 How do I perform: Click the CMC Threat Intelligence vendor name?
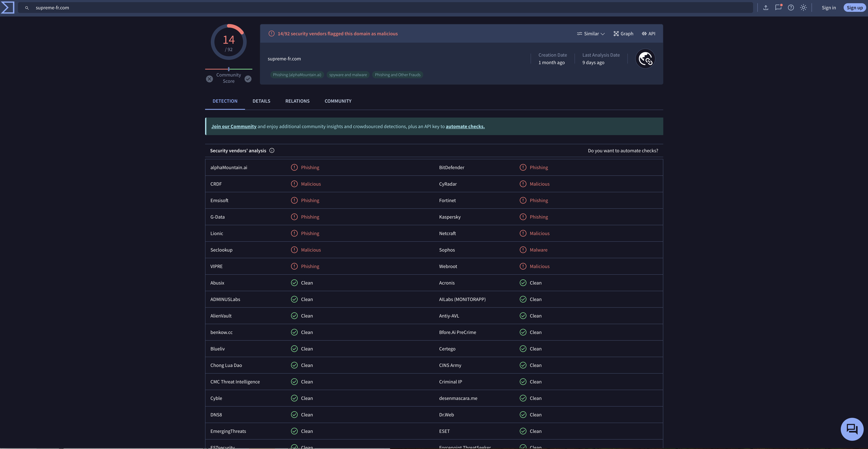(235, 382)
